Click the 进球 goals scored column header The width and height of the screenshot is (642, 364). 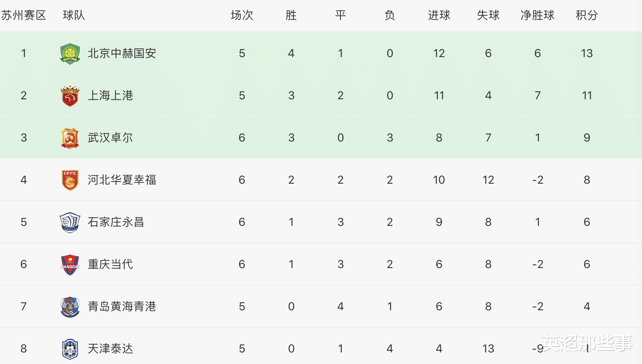coord(439,15)
